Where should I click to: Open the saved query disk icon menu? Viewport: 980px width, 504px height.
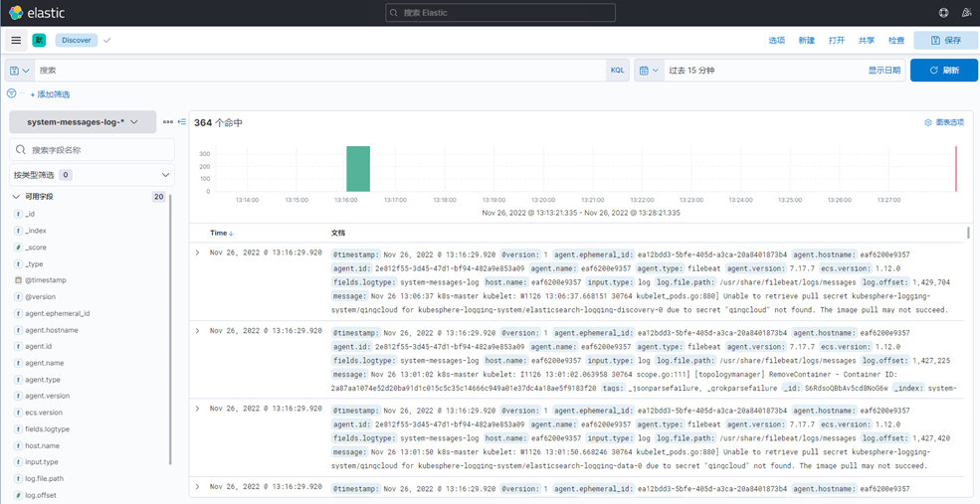[x=19, y=71]
